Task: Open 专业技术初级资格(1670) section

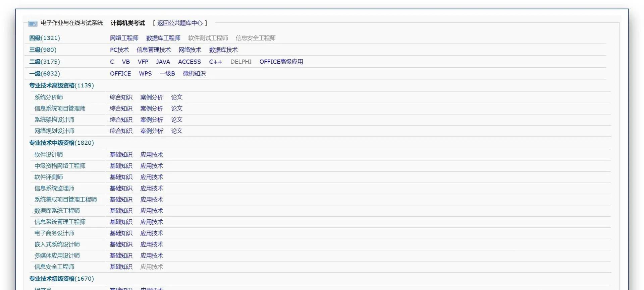Action: 61,279
